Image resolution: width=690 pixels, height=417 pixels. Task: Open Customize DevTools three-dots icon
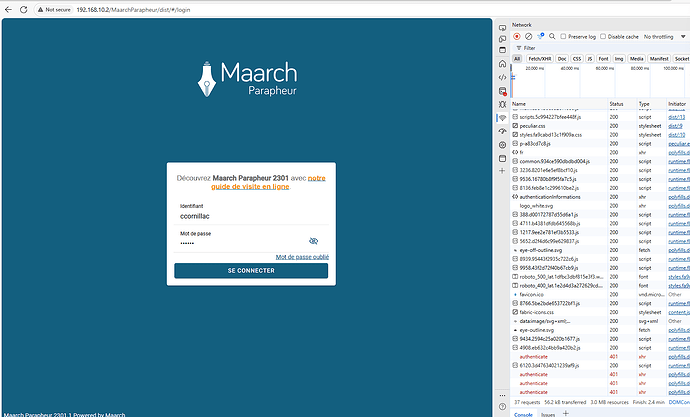pos(502,395)
